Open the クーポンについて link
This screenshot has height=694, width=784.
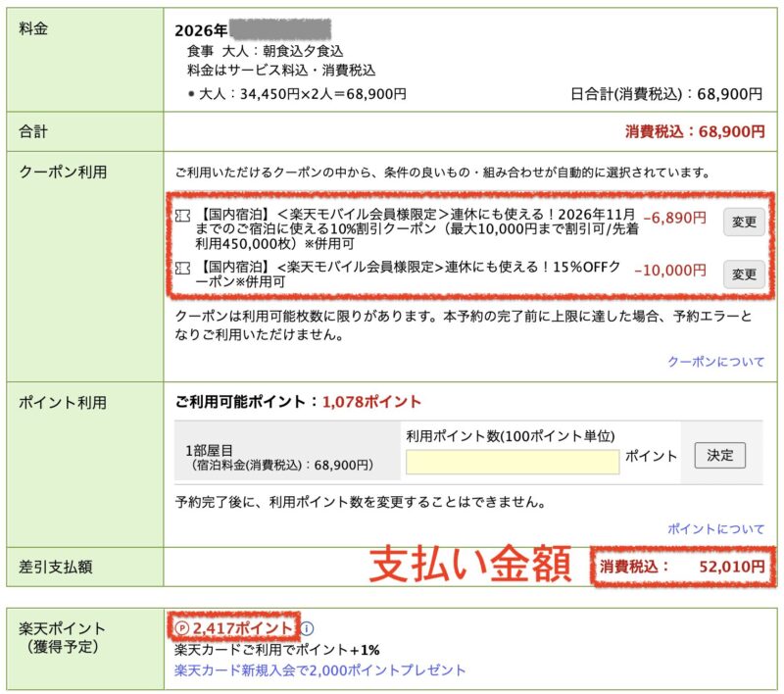(715, 362)
